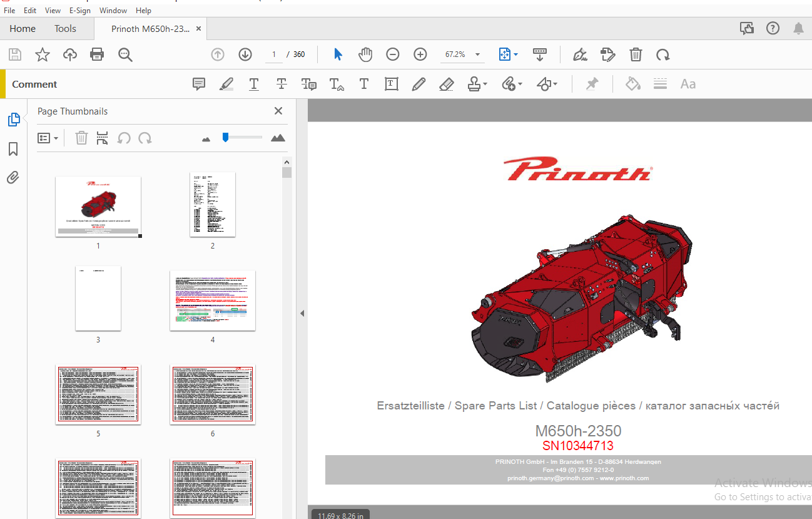Open the line thickness options
The image size is (812, 519).
[660, 84]
